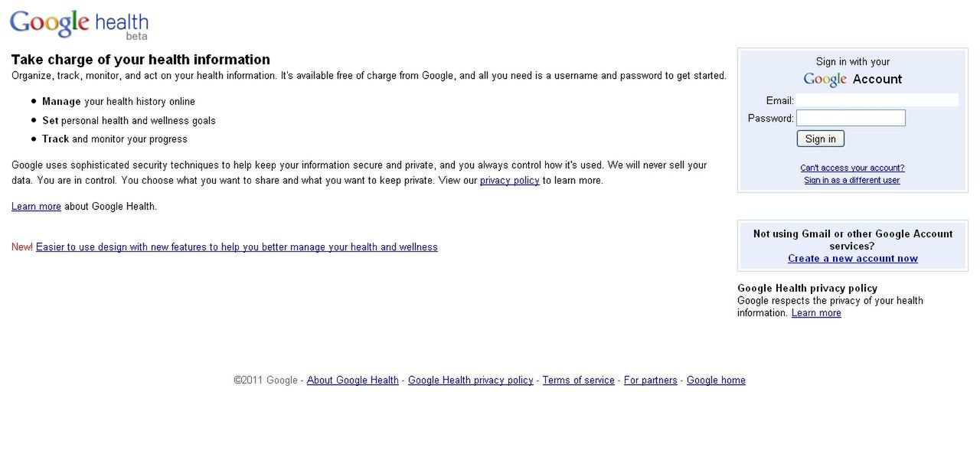Image resolution: width=980 pixels, height=467 pixels.
Task: Open Google Health privacy policy footer link
Action: coord(471,380)
